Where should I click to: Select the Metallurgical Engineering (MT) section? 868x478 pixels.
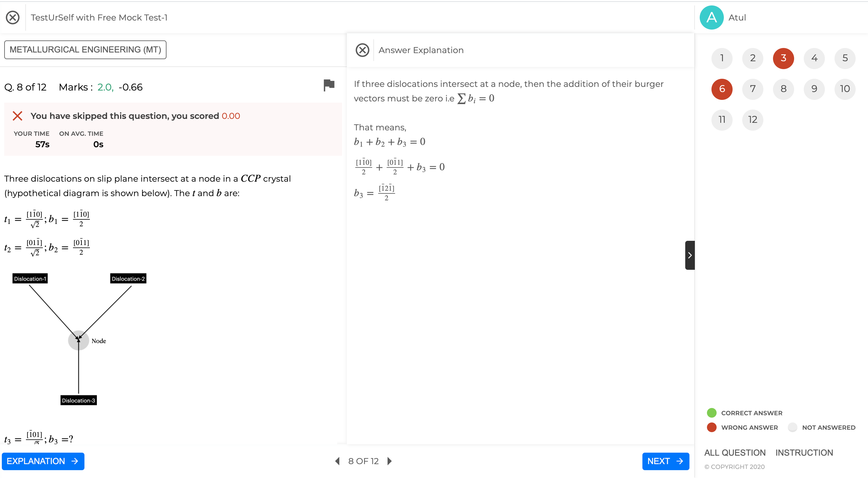[85, 50]
